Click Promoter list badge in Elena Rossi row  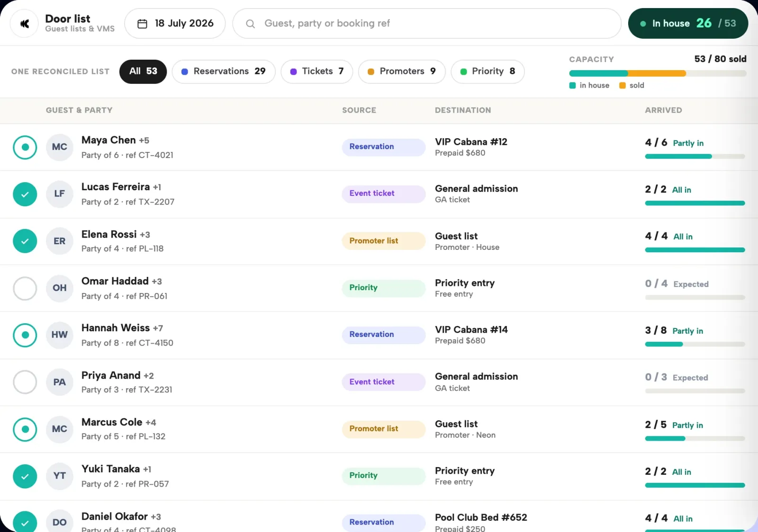pos(384,241)
